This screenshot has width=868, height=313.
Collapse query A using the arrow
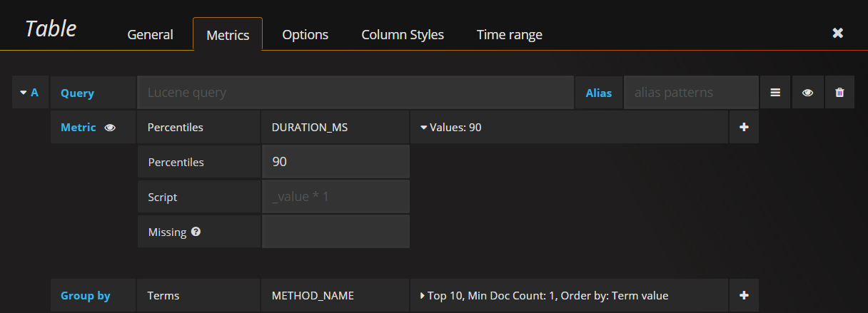click(23, 93)
